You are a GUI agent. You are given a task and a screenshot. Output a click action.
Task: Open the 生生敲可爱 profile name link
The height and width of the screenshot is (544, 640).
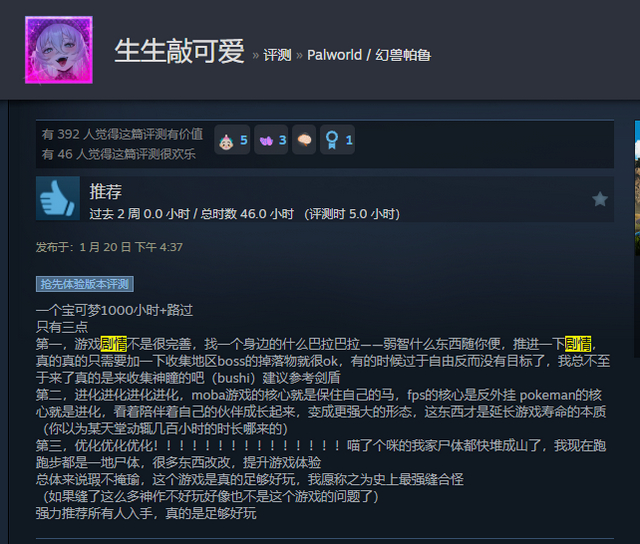click(x=179, y=51)
